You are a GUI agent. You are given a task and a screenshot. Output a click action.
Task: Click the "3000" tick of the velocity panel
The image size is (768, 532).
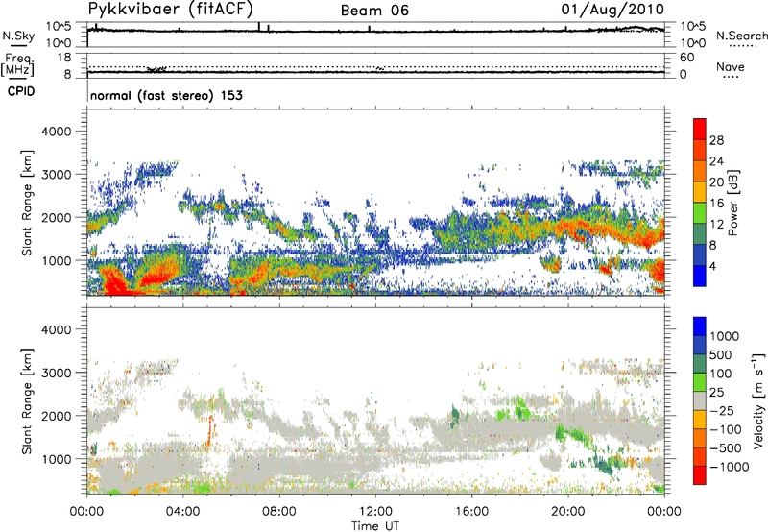tap(56, 373)
